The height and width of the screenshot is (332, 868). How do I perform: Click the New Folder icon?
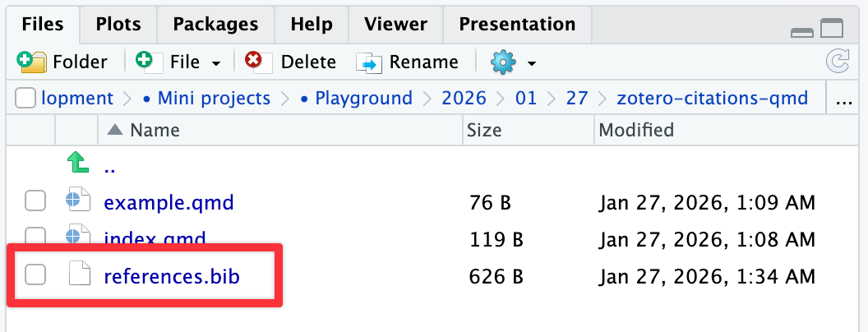[x=30, y=62]
